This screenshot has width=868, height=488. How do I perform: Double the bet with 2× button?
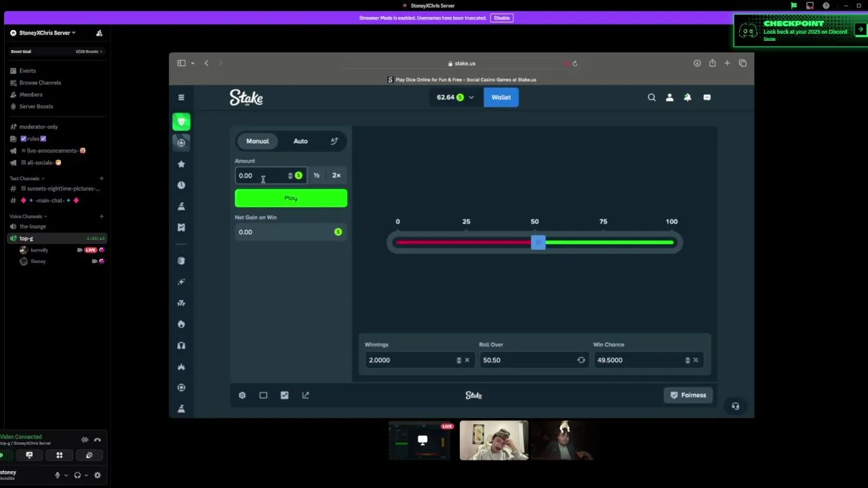click(x=336, y=176)
